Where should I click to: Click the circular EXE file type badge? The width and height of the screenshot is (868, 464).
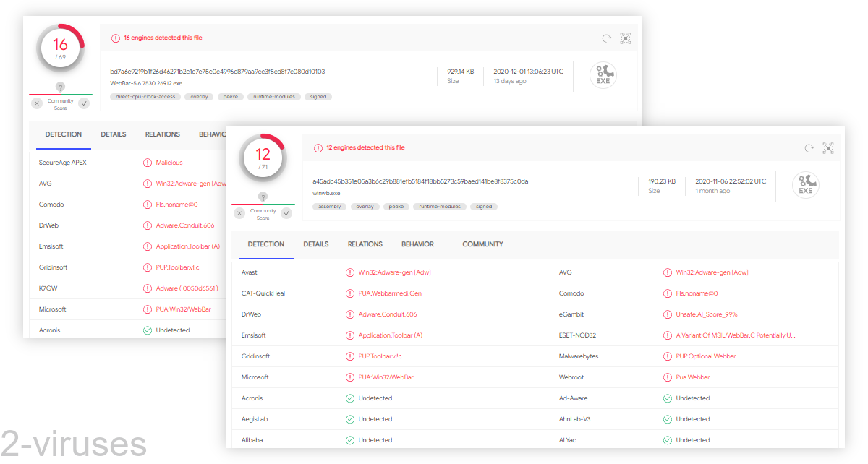(806, 185)
